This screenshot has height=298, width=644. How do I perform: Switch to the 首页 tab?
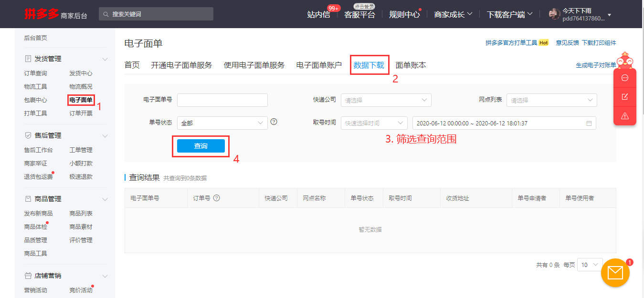[132, 65]
